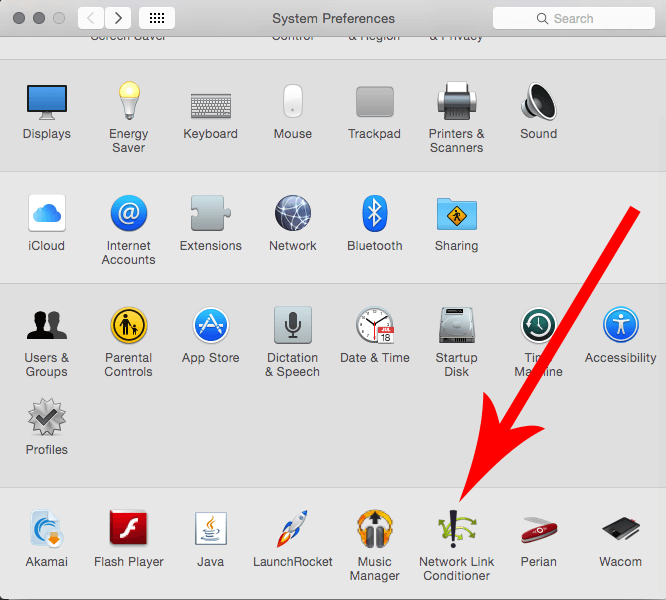Open Printers & Scanners preferences

456,103
